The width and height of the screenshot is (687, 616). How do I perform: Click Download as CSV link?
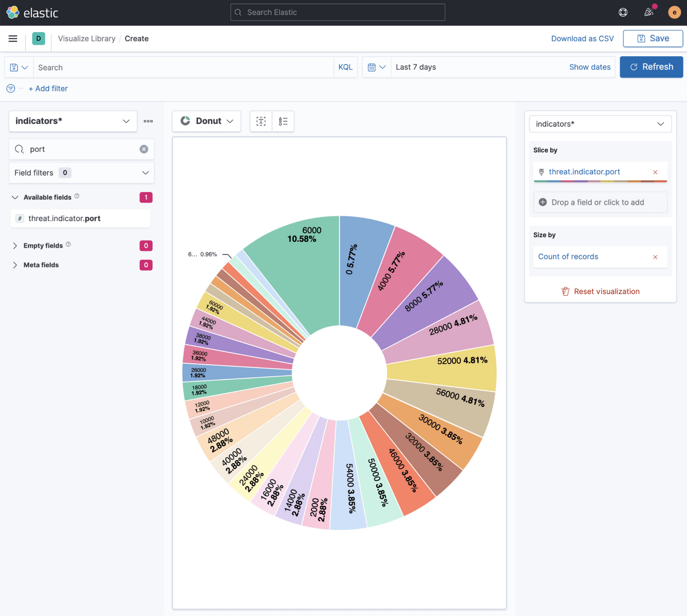582,39
